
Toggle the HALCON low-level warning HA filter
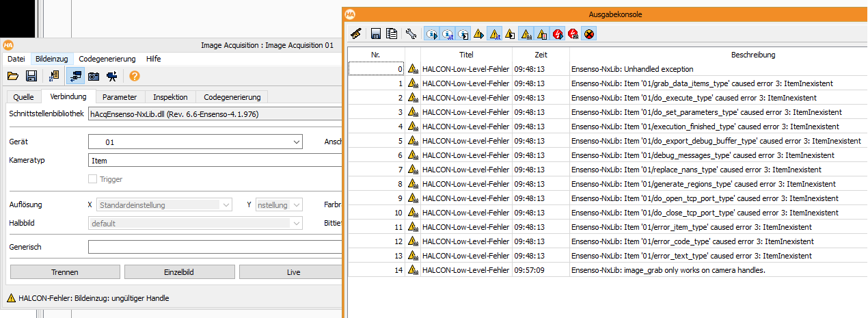526,33
